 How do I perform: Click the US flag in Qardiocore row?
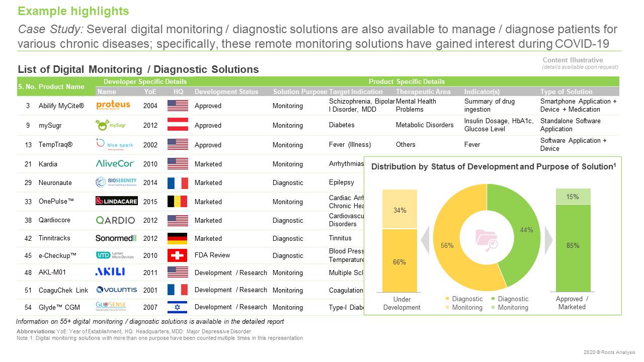(177, 220)
